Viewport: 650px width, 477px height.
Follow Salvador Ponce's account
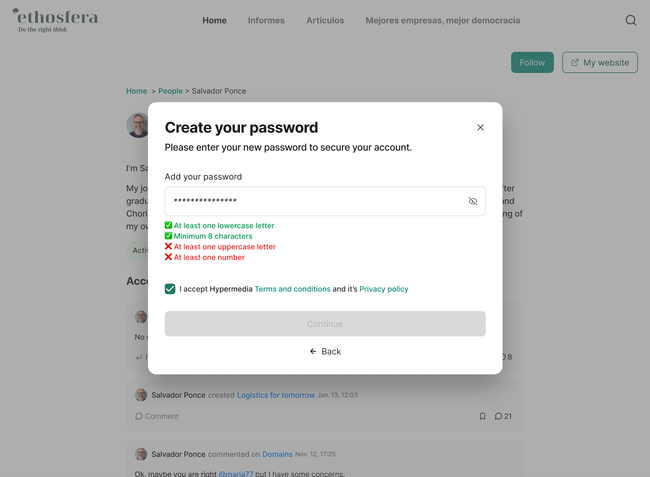tap(532, 62)
